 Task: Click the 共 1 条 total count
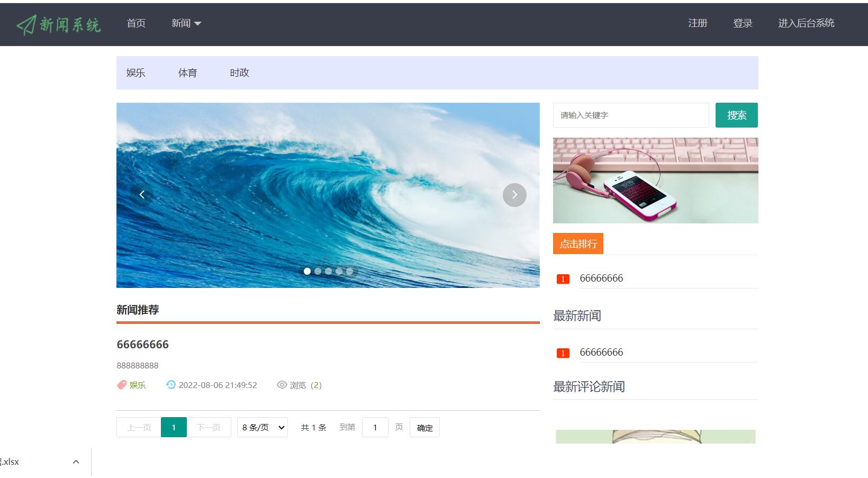point(313,427)
